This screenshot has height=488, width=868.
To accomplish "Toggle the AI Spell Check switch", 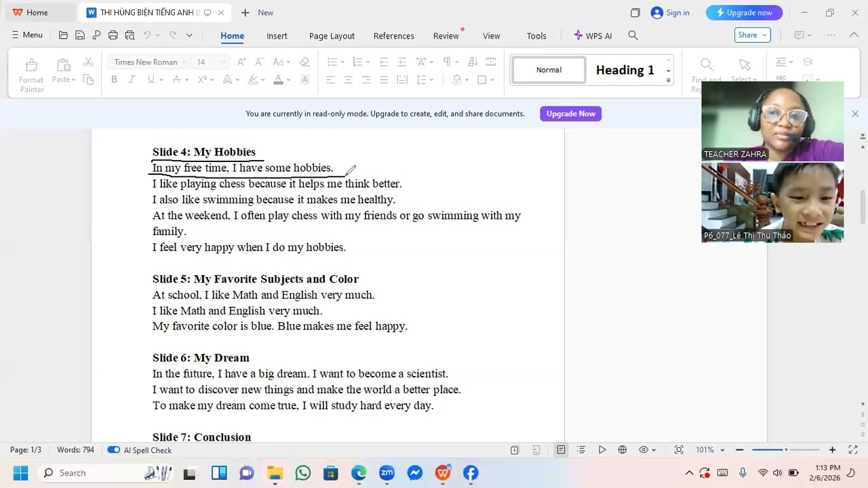I will tap(113, 450).
